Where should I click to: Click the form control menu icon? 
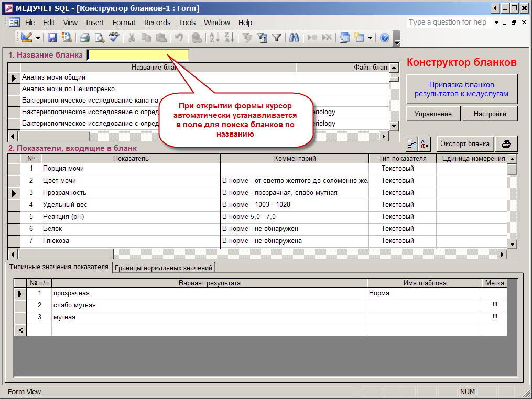(x=14, y=23)
